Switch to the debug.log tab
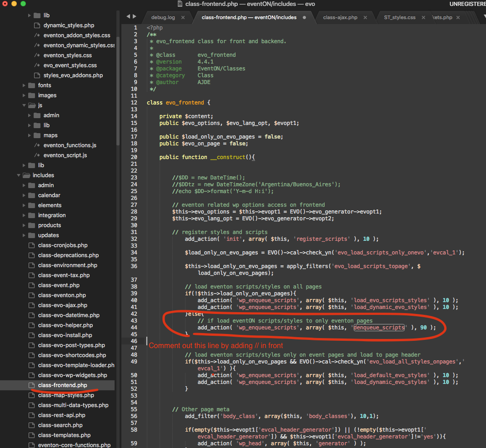 click(163, 17)
